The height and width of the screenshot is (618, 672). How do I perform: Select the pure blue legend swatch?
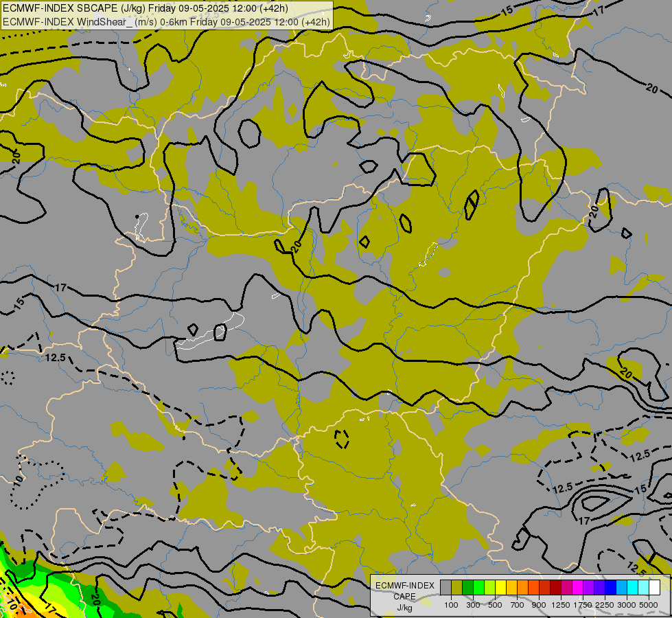click(610, 588)
